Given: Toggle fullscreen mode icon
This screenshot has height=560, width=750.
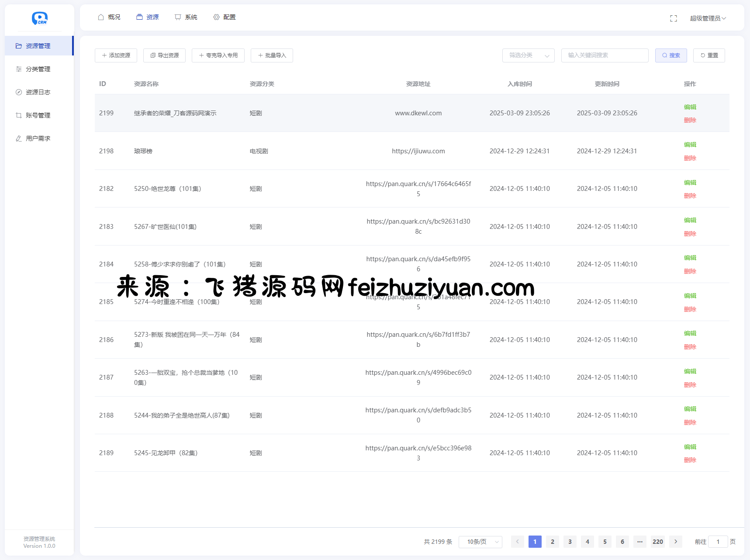Looking at the screenshot, I should (x=673, y=18).
